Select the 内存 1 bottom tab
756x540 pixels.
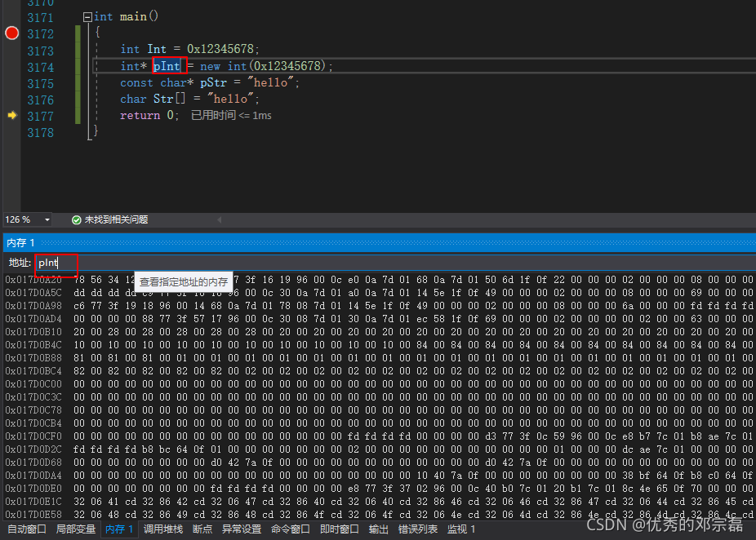click(119, 529)
